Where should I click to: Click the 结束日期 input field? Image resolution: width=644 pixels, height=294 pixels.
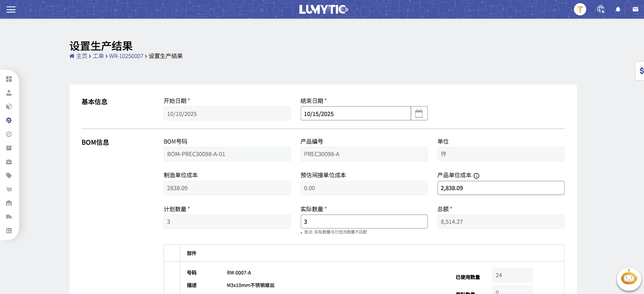(x=356, y=114)
